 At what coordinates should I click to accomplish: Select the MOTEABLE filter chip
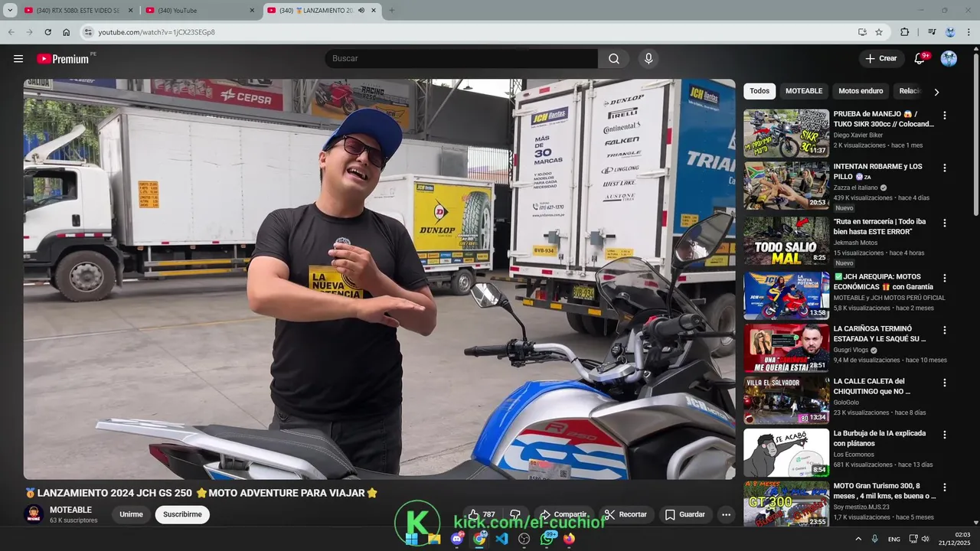(804, 91)
